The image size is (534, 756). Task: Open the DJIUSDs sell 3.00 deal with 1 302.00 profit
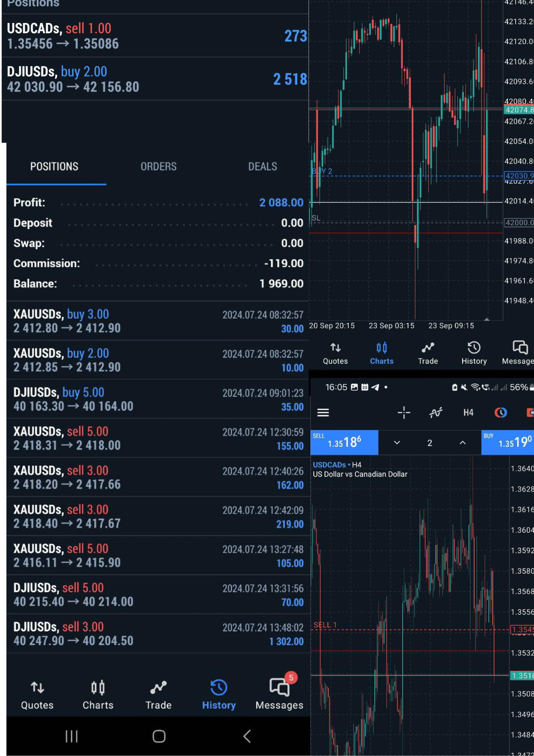pyautogui.click(x=158, y=634)
